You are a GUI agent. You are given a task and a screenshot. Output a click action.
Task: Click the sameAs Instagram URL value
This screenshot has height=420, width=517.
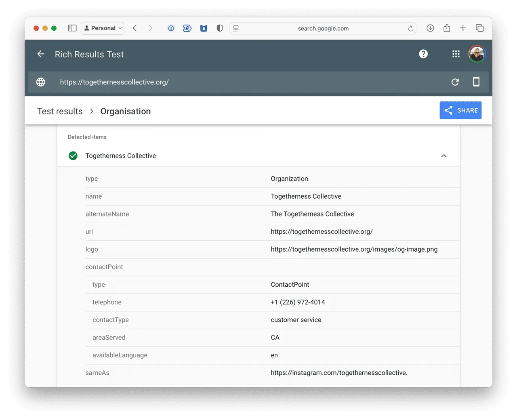tap(339, 373)
